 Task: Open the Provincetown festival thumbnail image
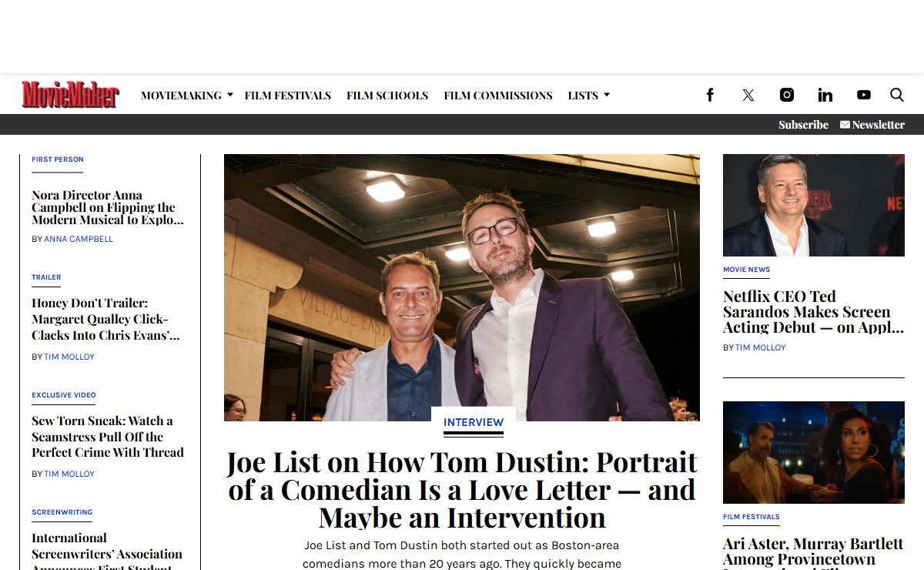pyautogui.click(x=814, y=452)
